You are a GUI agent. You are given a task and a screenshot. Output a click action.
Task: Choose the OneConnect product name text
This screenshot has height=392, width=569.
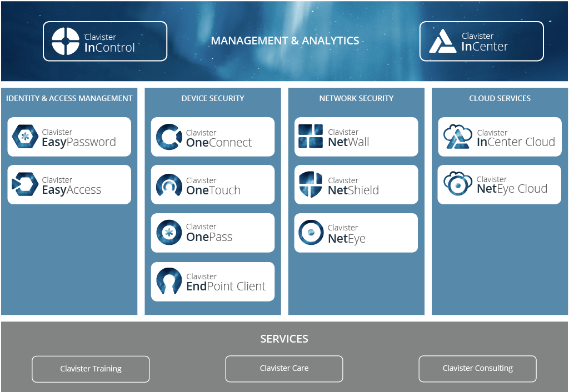219,143
